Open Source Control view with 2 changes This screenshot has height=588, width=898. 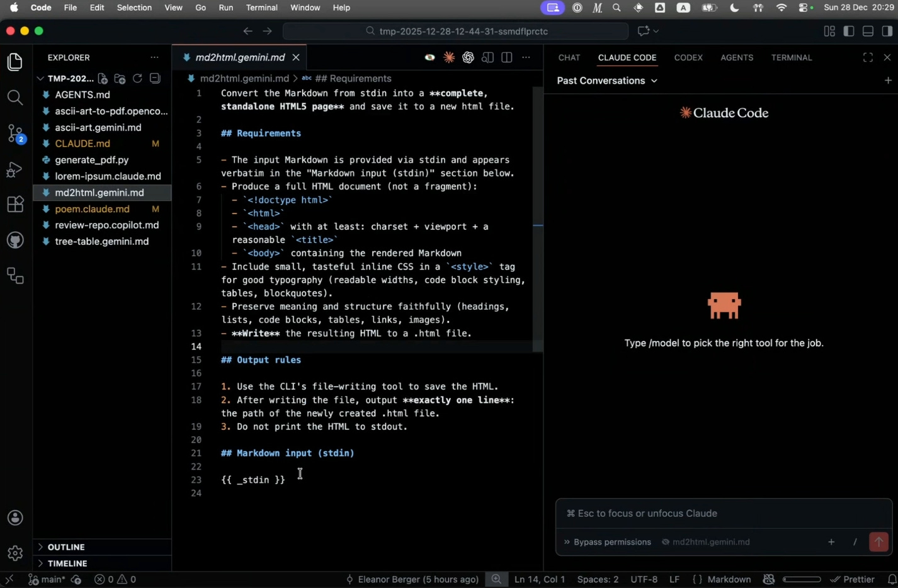tap(15, 133)
